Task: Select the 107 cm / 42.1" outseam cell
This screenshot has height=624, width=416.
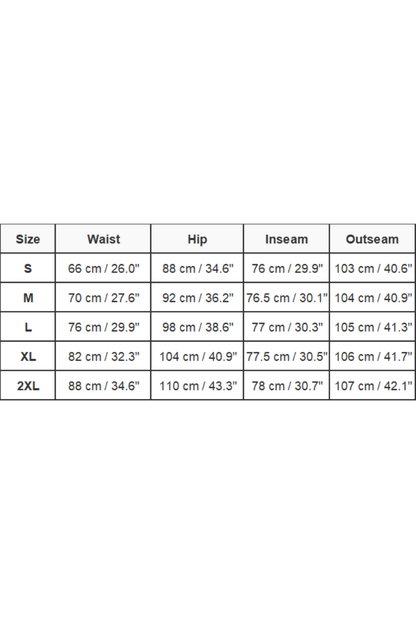Action: click(372, 386)
